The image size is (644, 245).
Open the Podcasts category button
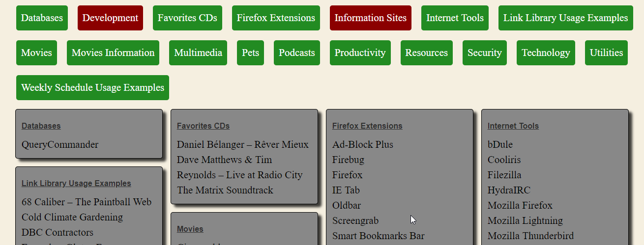tap(297, 53)
